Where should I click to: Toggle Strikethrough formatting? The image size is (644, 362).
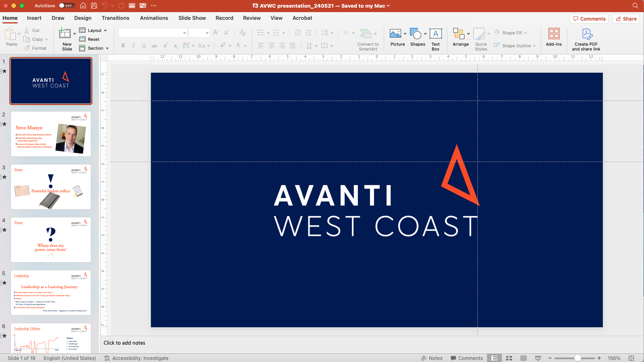pyautogui.click(x=155, y=46)
